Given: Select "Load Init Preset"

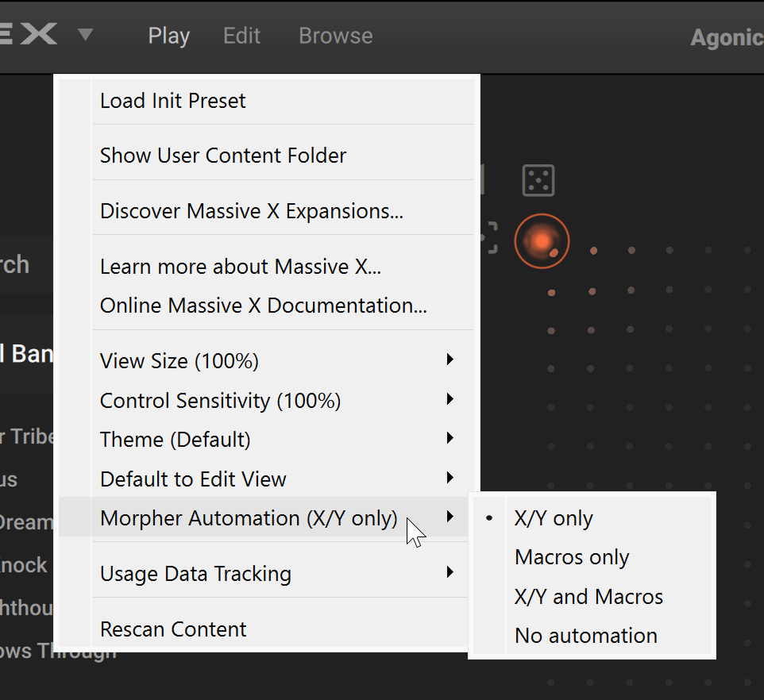Looking at the screenshot, I should click(172, 101).
